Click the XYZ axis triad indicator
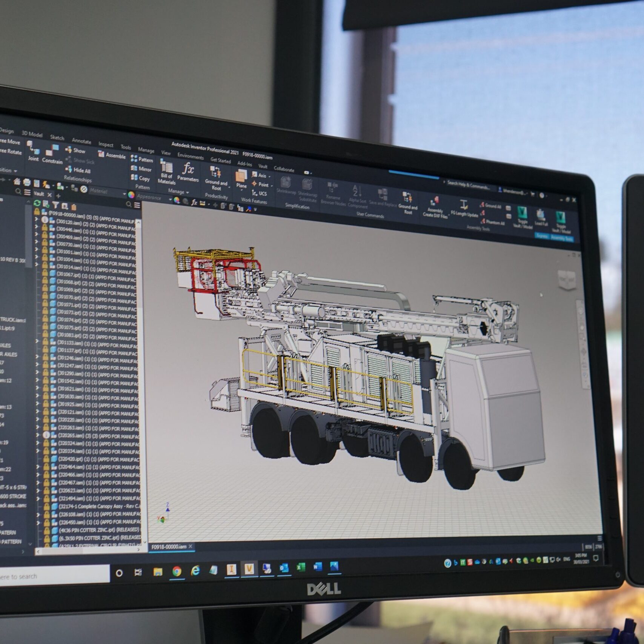This screenshot has height=644, width=644. [x=164, y=513]
